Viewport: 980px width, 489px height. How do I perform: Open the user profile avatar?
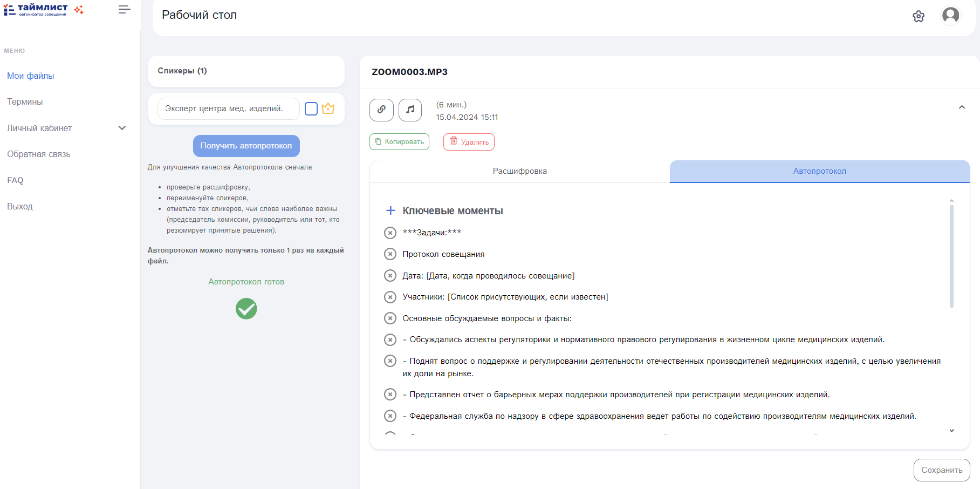pos(950,16)
